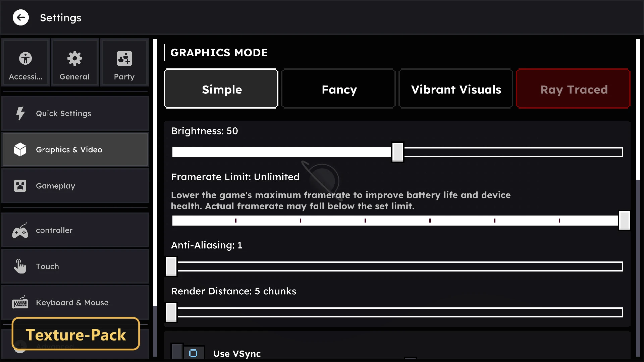Click the Render Distance slider handle

tap(171, 312)
